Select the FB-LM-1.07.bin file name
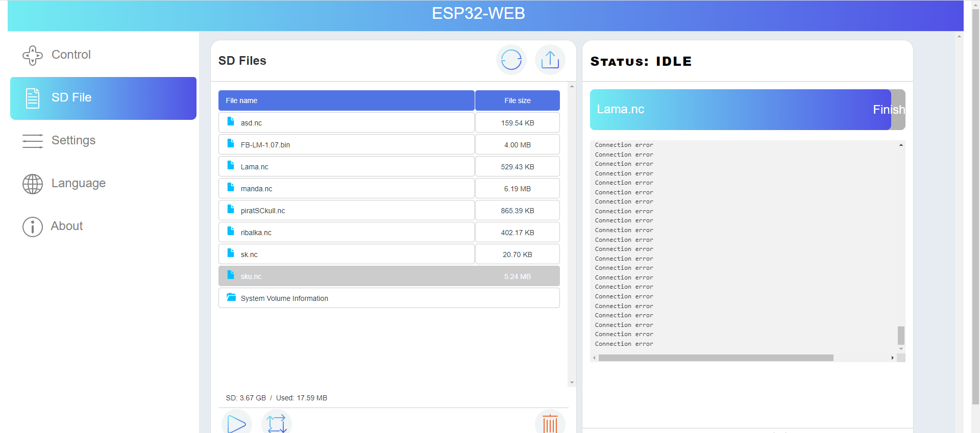The height and width of the screenshot is (433, 980). (x=265, y=145)
